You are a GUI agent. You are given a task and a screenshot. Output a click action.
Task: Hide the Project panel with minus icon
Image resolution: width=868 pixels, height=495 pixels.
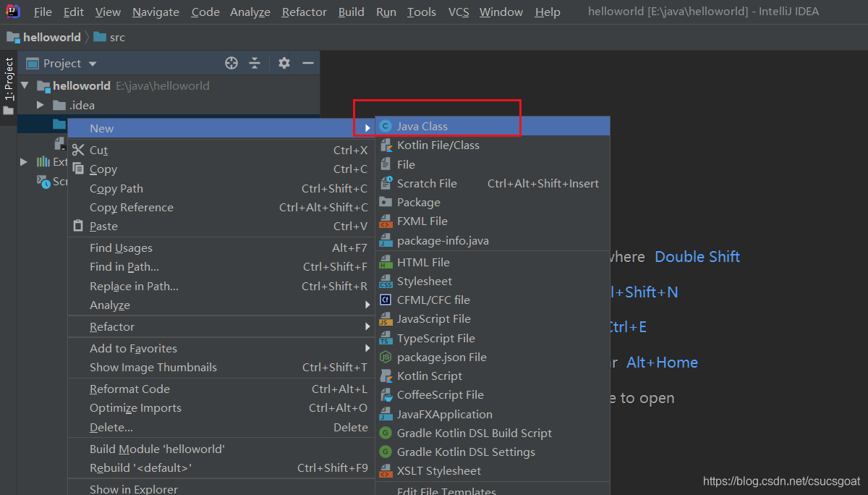pyautogui.click(x=308, y=63)
